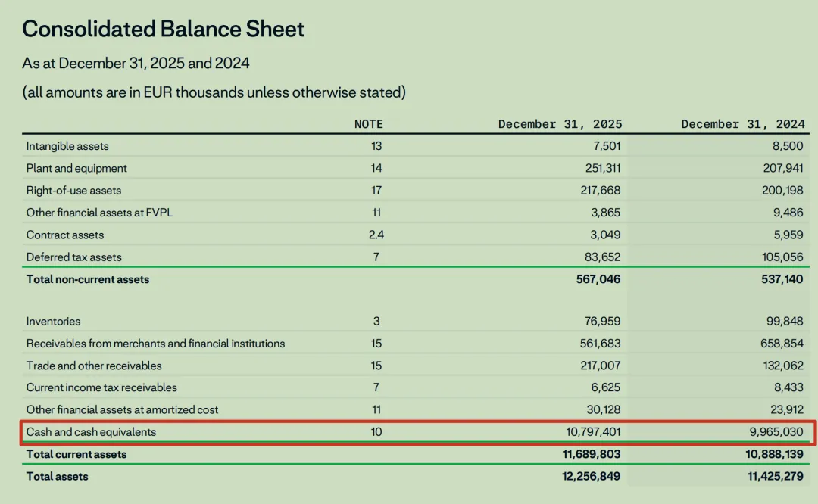Click the December 31, 2025 column header
Screen dimensions: 818x504
(x=560, y=124)
